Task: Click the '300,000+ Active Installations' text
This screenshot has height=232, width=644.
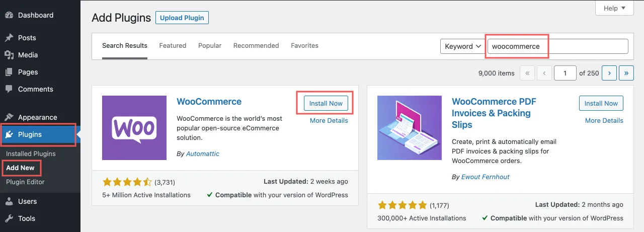Action: coord(422,218)
